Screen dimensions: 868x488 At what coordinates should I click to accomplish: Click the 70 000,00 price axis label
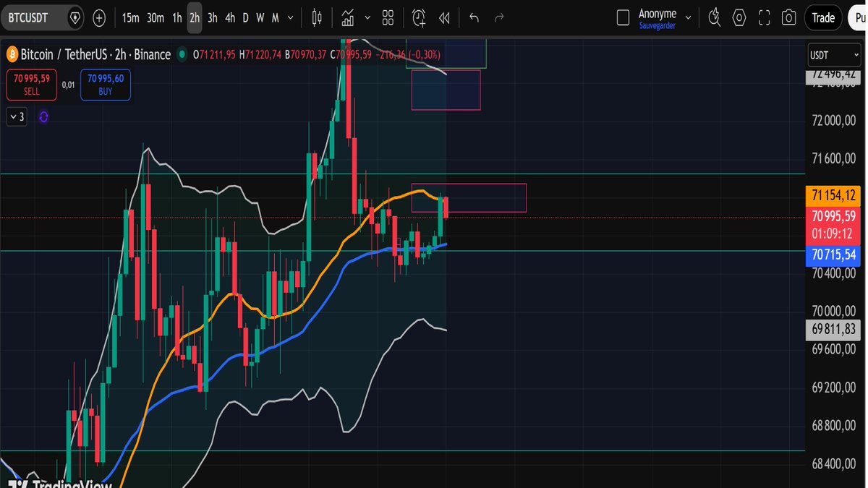tap(834, 311)
